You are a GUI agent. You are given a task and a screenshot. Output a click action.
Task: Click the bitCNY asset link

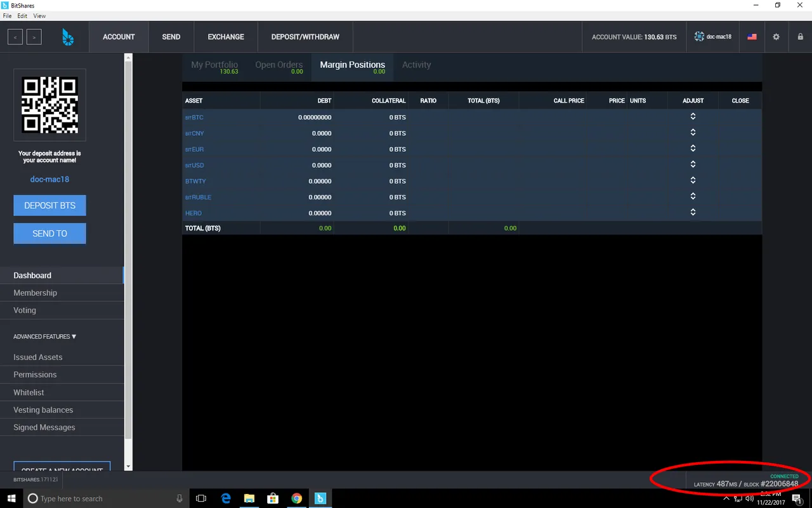(x=195, y=133)
